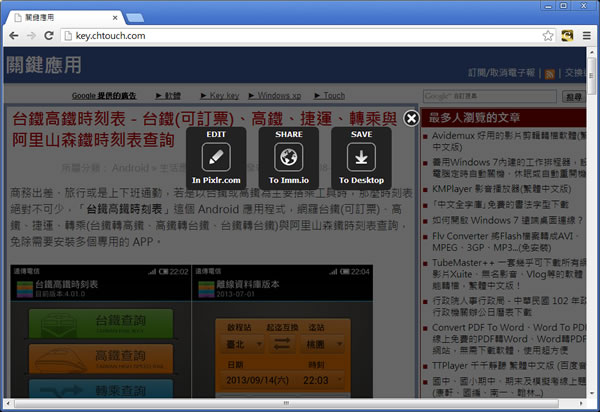
Task: Select the 關鍵應用 browser tab
Action: tap(63, 18)
